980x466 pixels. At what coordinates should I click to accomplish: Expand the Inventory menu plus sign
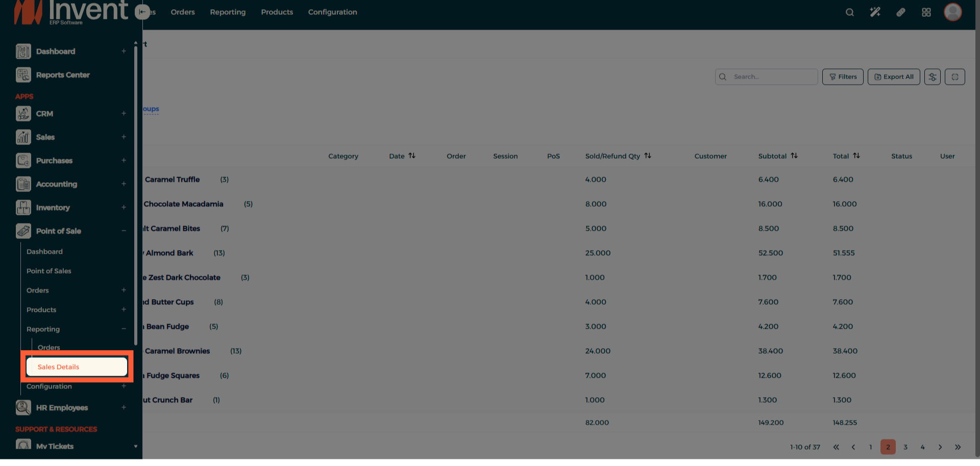pos(124,207)
